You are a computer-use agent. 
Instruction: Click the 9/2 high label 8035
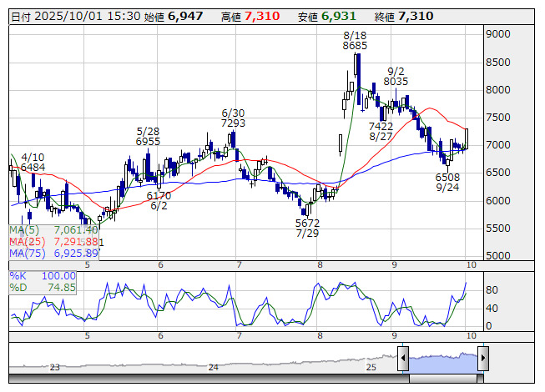[396, 82]
